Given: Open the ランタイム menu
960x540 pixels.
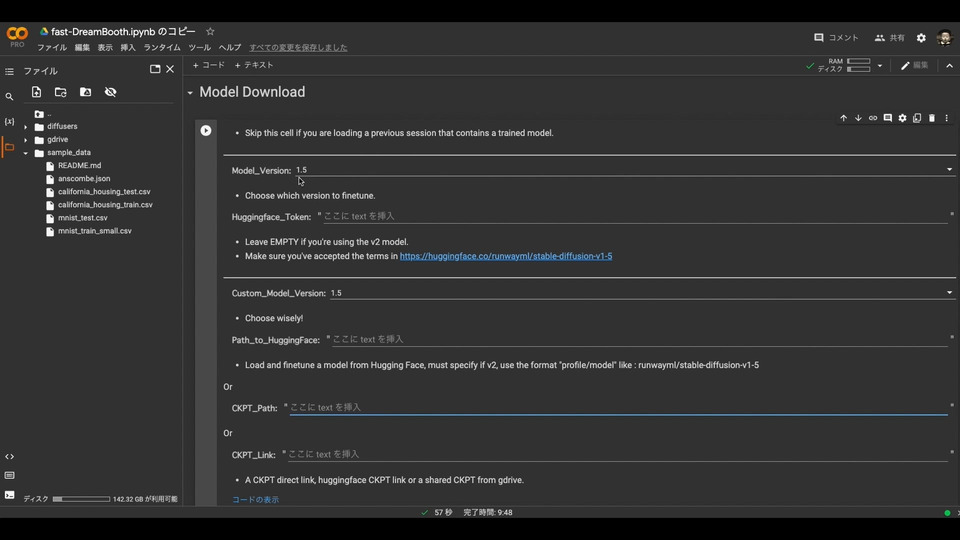Looking at the screenshot, I should click(x=162, y=47).
